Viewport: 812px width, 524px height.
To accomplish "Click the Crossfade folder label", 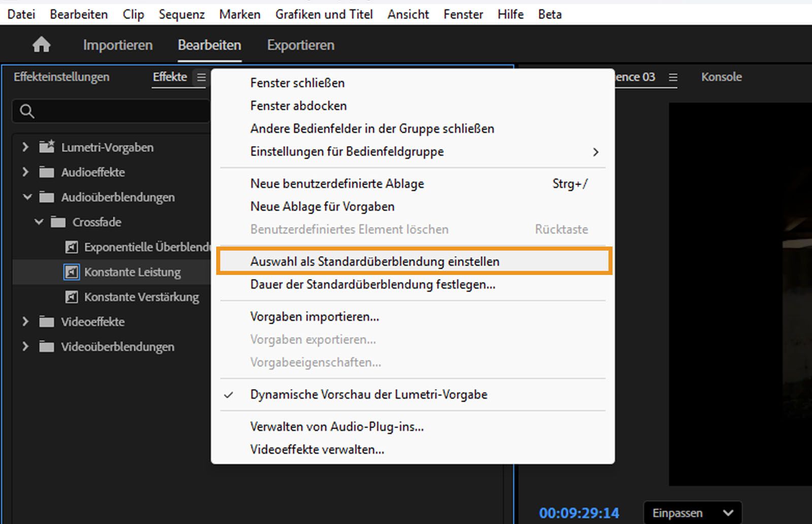I will pyautogui.click(x=97, y=222).
